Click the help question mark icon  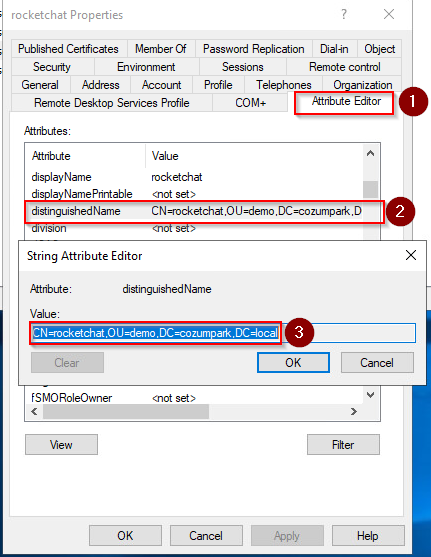pos(344,14)
